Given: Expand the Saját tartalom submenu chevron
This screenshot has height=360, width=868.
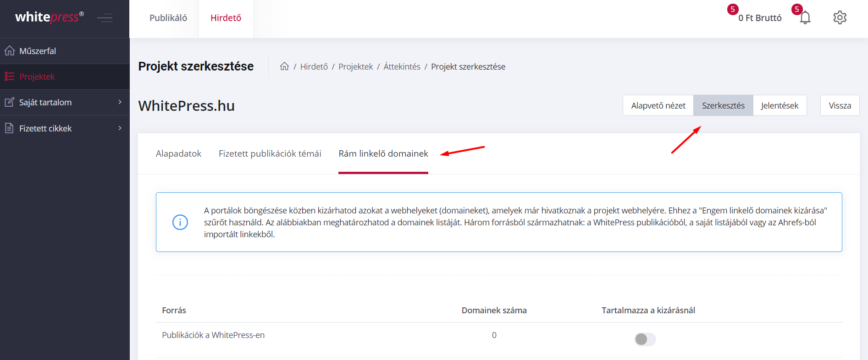Looking at the screenshot, I should [x=120, y=102].
